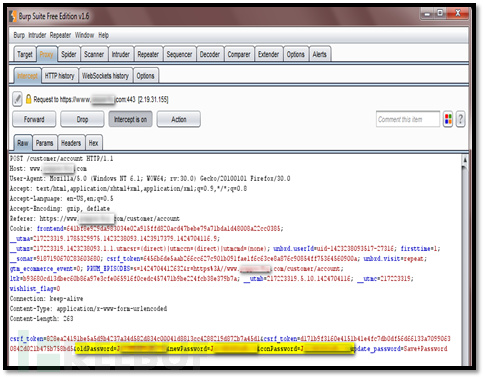Click the Accept-Encoding: gzip, deflate line

click(60, 209)
